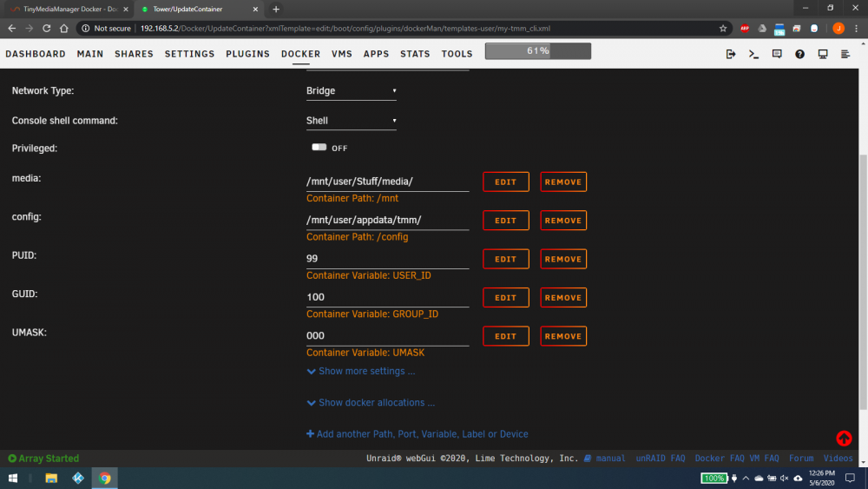Click the Chrome address bar URL

pyautogui.click(x=345, y=29)
